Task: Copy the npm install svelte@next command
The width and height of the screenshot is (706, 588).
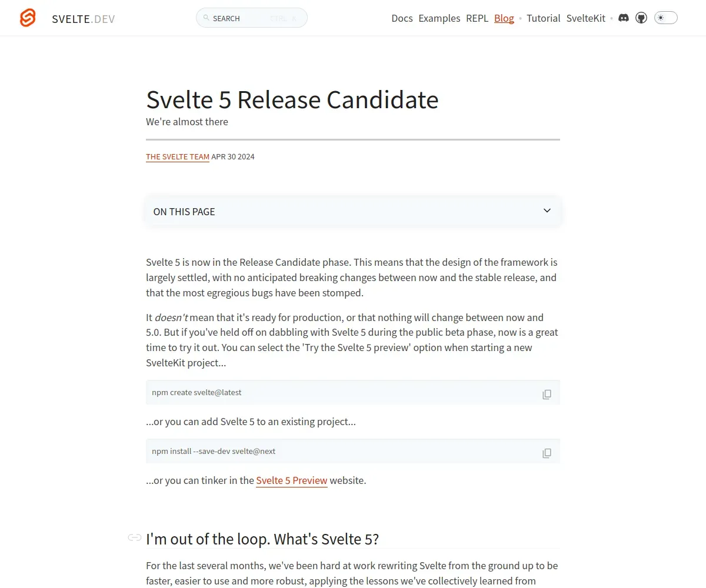Action: click(x=547, y=453)
